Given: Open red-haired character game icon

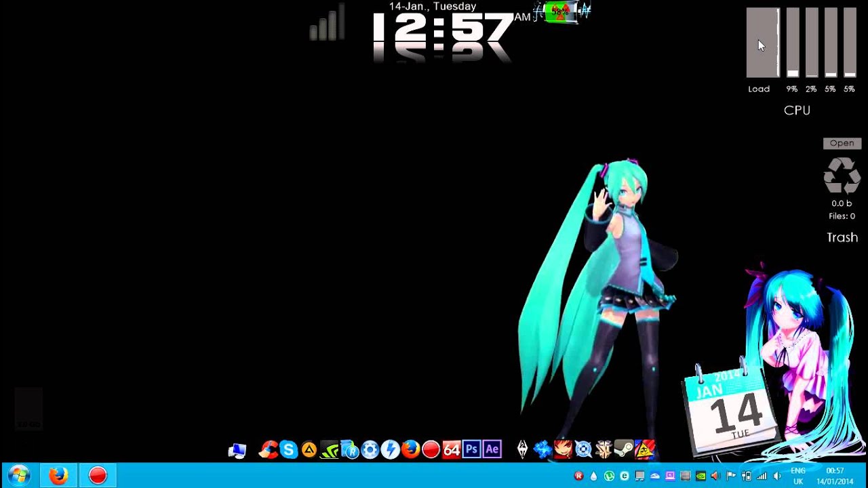Looking at the screenshot, I should point(563,449).
